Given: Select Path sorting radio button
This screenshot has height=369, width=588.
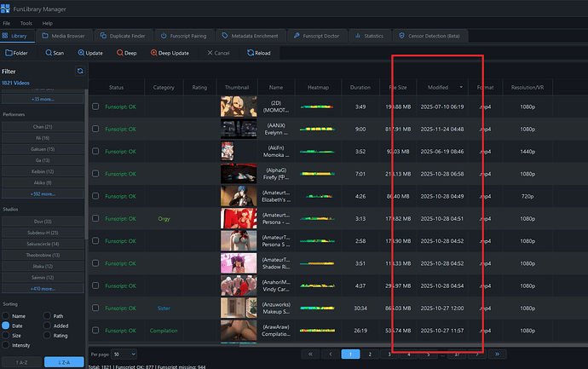Looking at the screenshot, I should [x=47, y=316].
